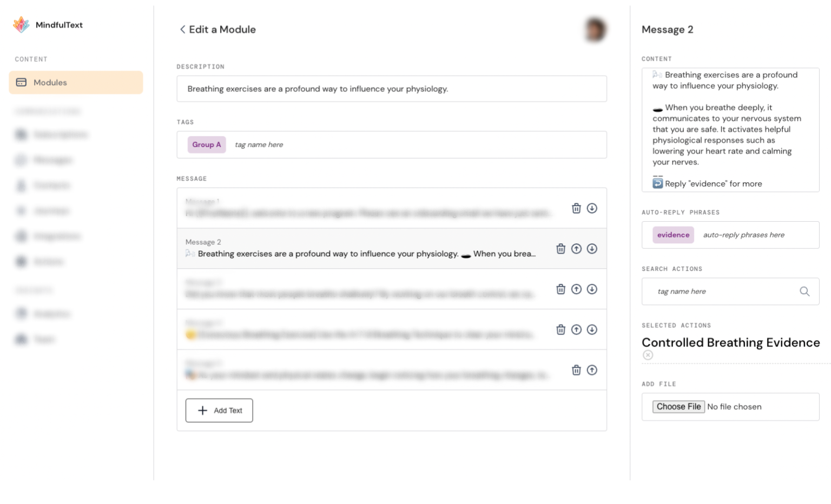Move the last message up
The image size is (831, 504).
pos(592,370)
